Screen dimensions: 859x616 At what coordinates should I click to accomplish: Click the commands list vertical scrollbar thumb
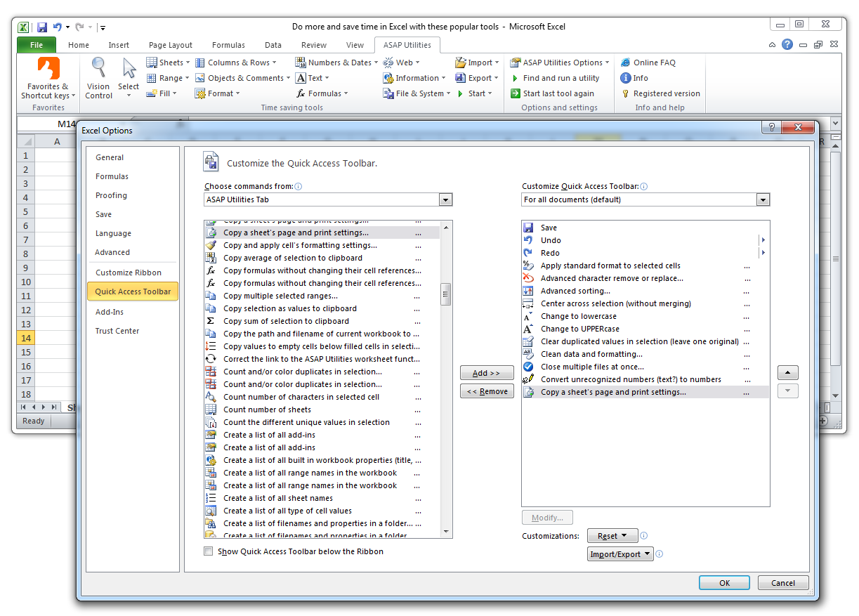click(x=445, y=294)
